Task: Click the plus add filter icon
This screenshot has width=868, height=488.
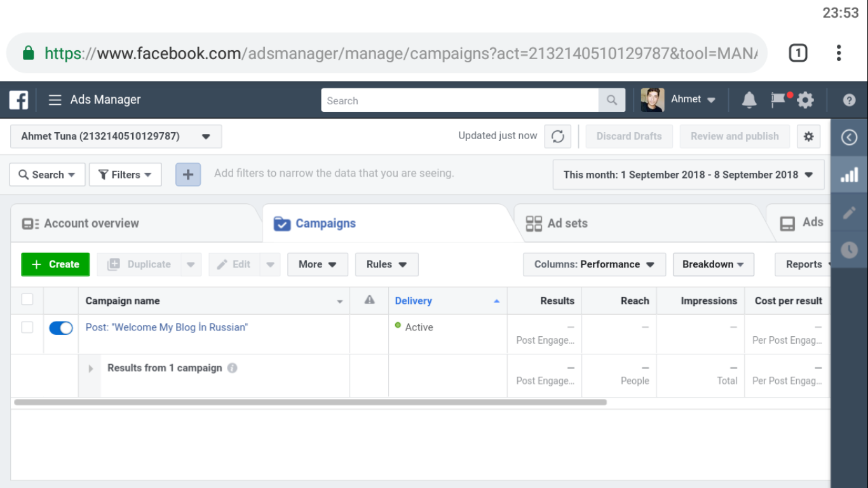Action: [188, 174]
